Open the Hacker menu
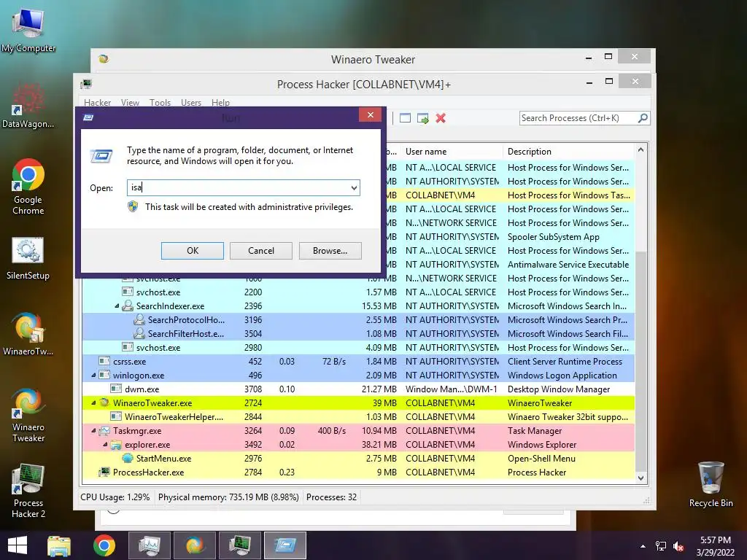 97,102
